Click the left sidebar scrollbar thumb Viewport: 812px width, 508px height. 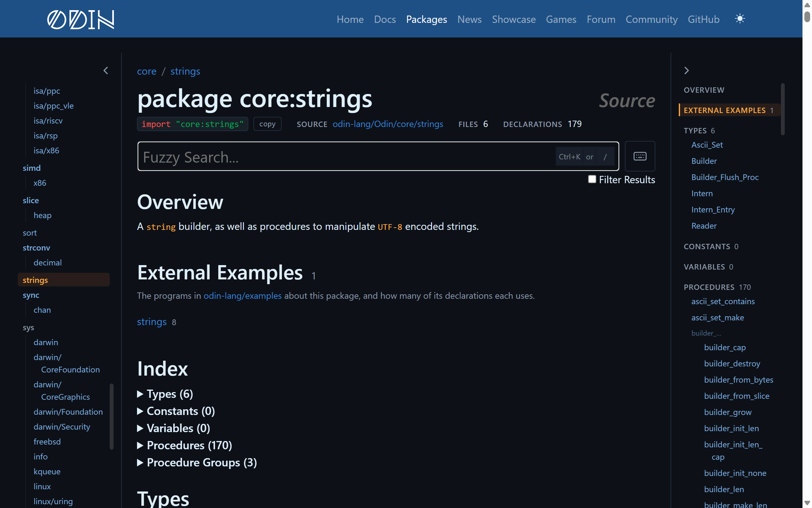tap(112, 416)
